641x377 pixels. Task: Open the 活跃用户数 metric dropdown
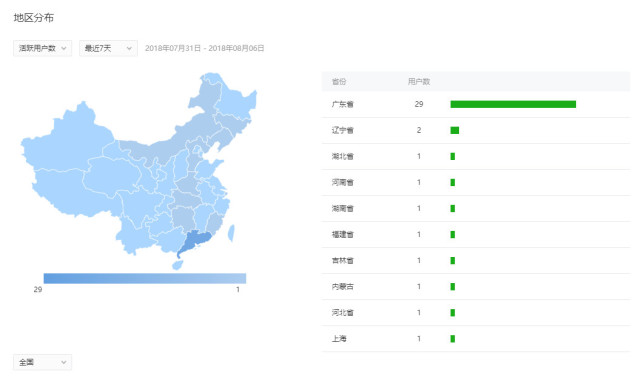click(x=43, y=48)
